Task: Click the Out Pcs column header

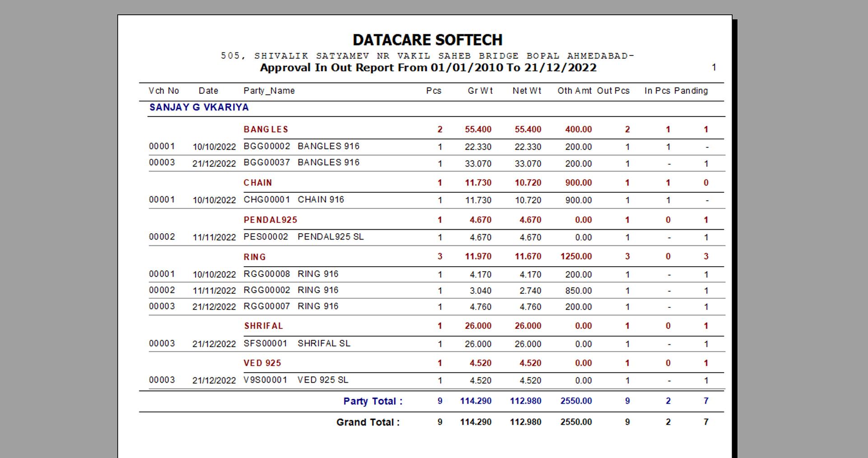Action: pos(613,91)
